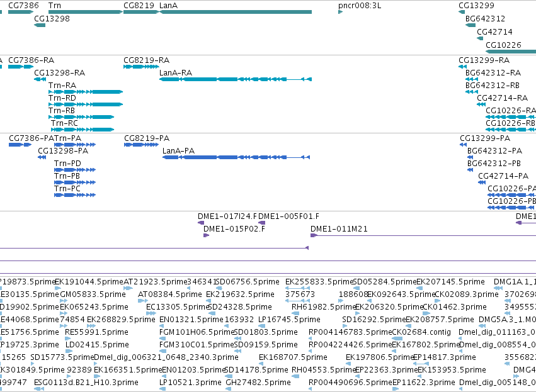Select the Trn-PA protein feature

point(75,145)
